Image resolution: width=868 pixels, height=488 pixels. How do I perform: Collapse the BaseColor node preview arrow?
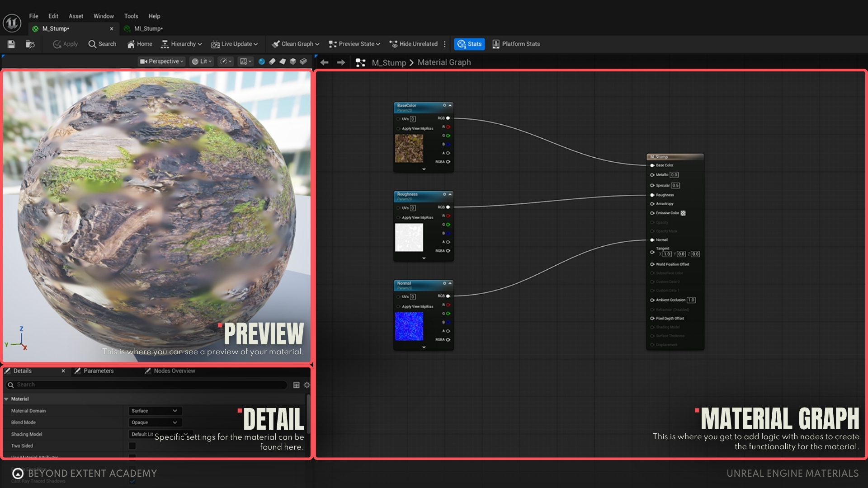[450, 105]
